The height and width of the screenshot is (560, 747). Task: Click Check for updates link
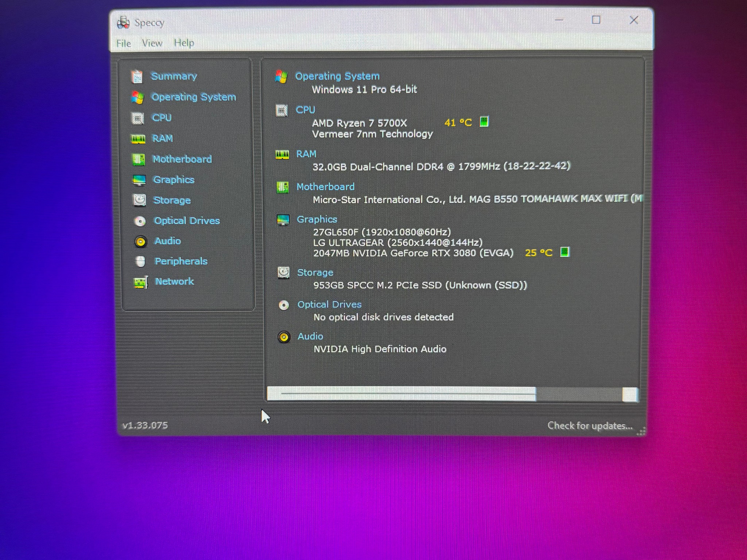point(590,425)
